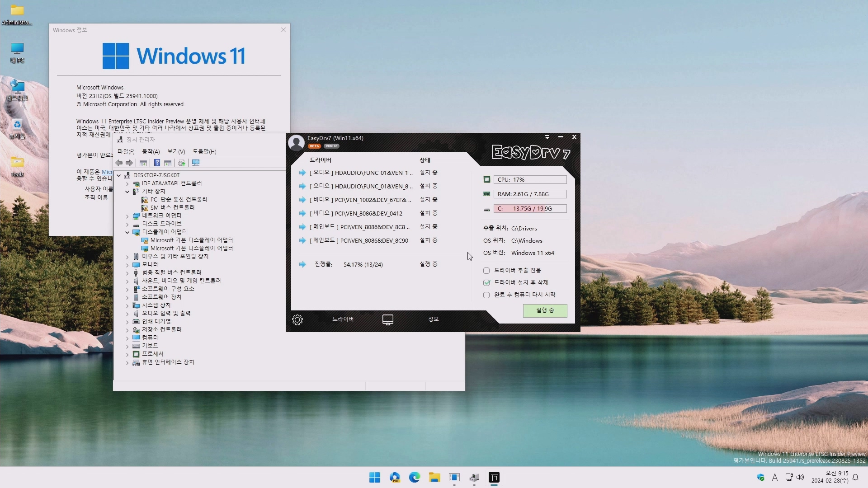The height and width of the screenshot is (488, 868).
Task: Switch to the 드라이버 tab in EasyDrv7
Action: (x=343, y=319)
